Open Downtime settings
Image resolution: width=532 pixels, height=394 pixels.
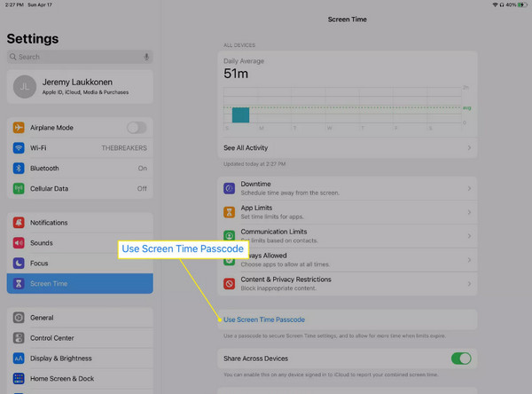pos(348,188)
